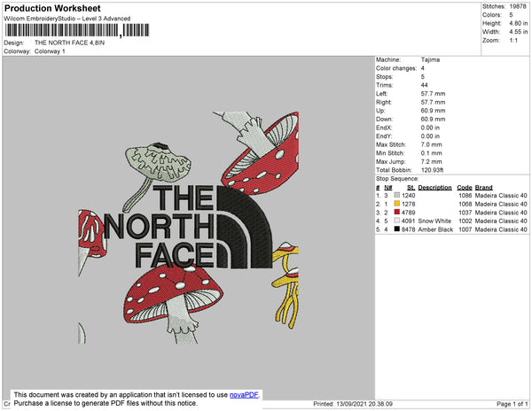This screenshot has width=532, height=411.
Task: Click the Left value 57.7 mm
Action: [x=433, y=94]
